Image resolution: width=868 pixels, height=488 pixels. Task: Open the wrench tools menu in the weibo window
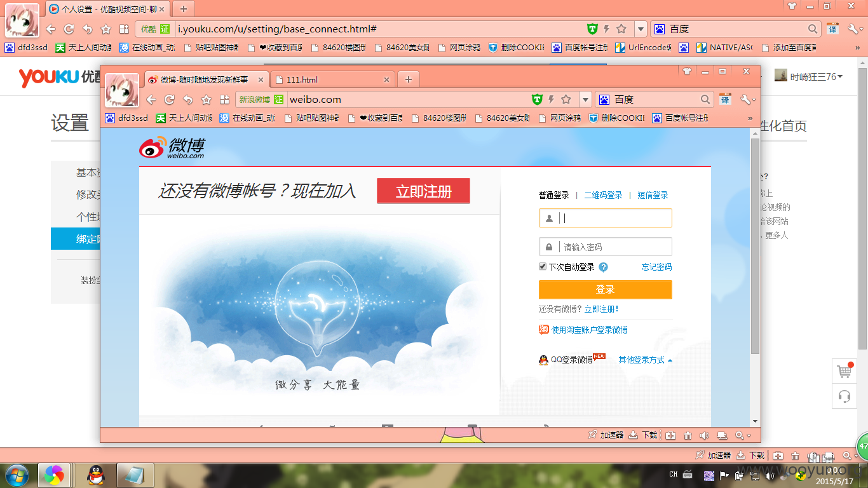[748, 100]
